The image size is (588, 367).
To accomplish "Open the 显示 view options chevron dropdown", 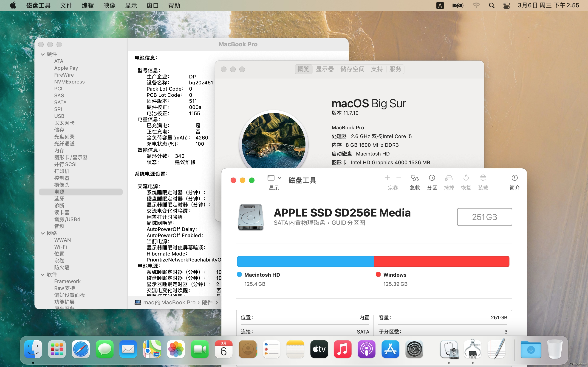I will pos(280,178).
